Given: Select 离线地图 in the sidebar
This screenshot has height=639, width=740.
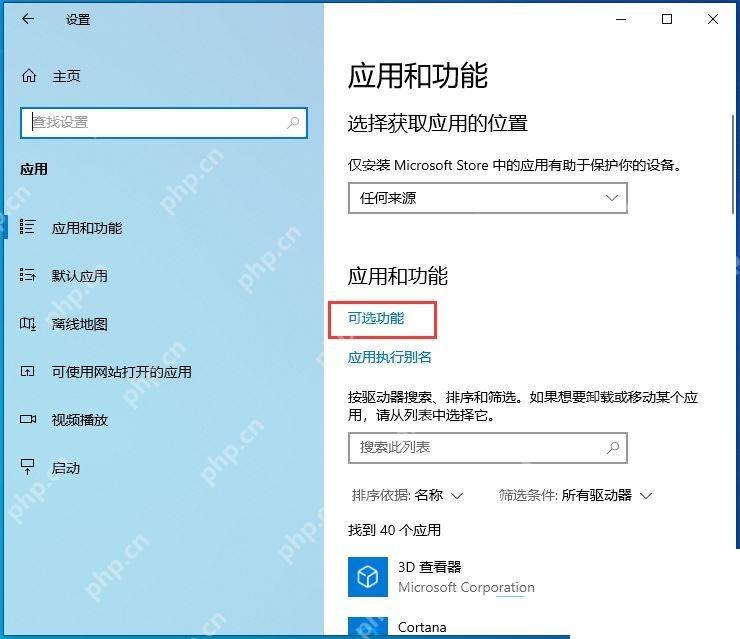Looking at the screenshot, I should pos(80,324).
